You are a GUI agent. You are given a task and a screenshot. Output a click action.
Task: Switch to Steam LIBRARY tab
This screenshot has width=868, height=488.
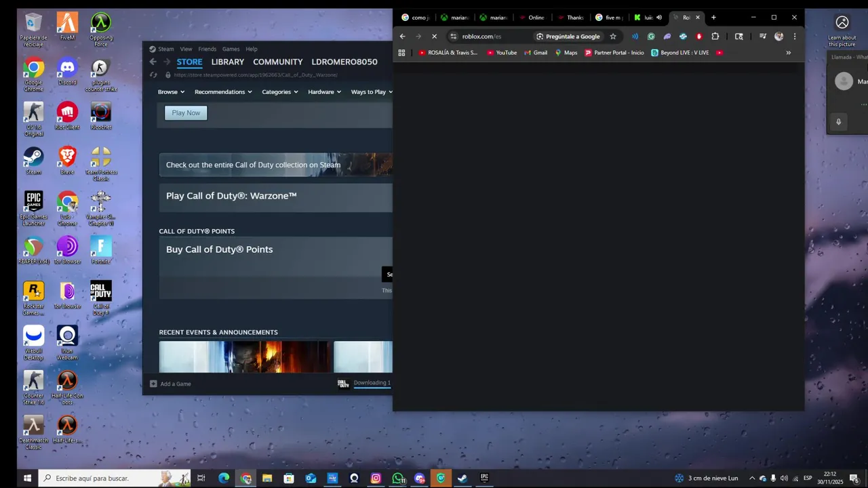227,62
